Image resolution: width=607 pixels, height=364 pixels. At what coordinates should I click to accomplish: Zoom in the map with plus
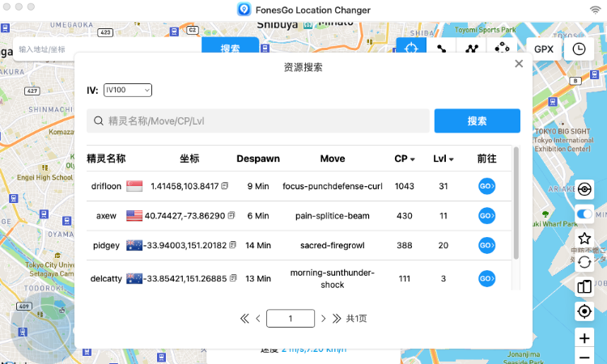(584, 338)
